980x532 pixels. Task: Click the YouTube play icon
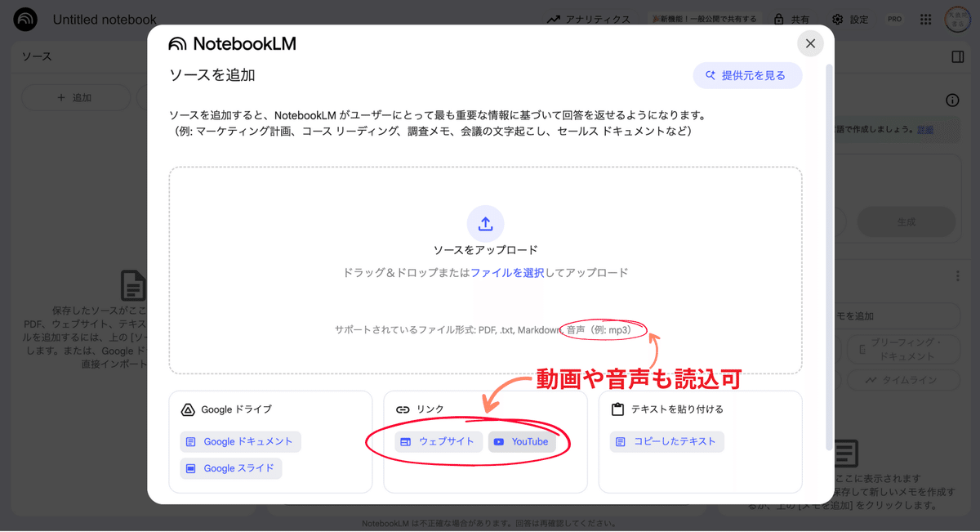[499, 441]
